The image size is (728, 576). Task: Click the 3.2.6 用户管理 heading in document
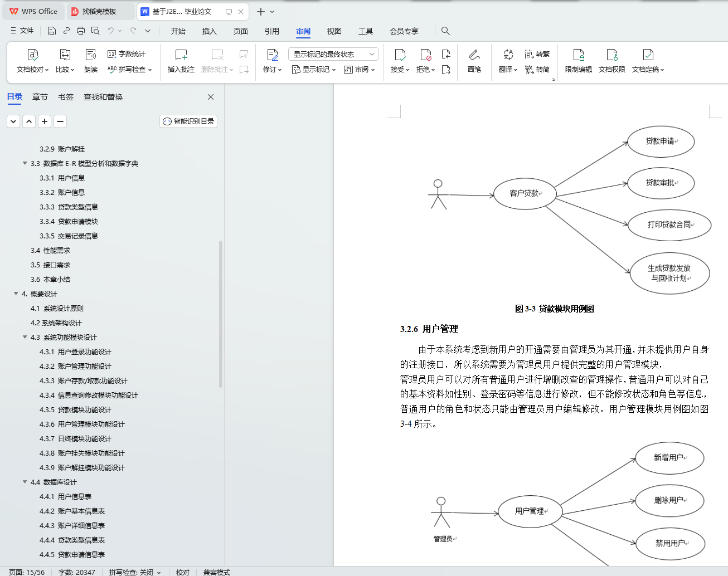pyautogui.click(x=429, y=329)
